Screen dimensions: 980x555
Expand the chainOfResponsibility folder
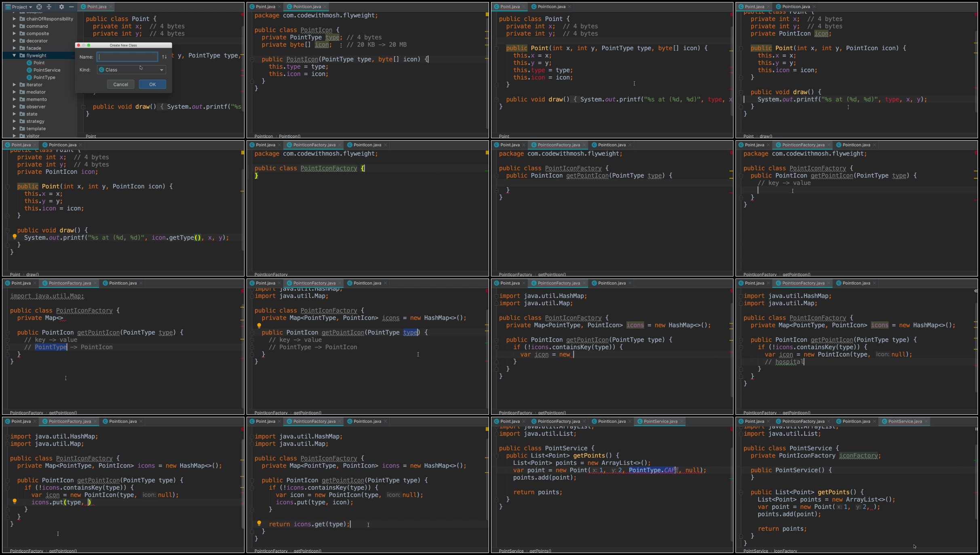click(x=14, y=19)
